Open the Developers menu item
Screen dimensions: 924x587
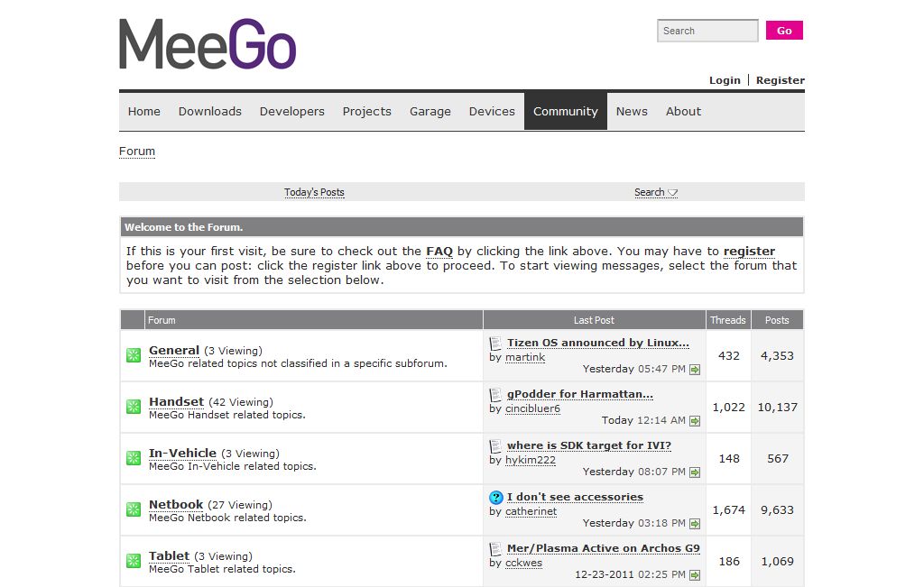pos(291,111)
